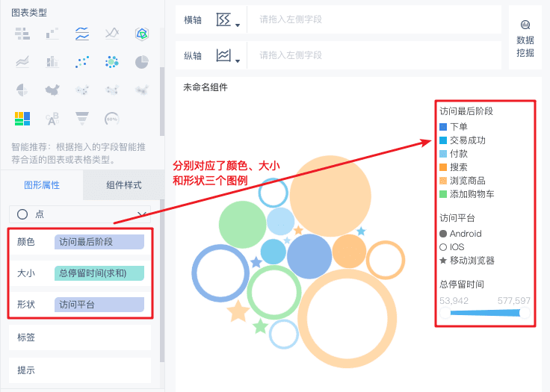Select the funnel chart type
The width and height of the screenshot is (550, 392).
point(82,119)
